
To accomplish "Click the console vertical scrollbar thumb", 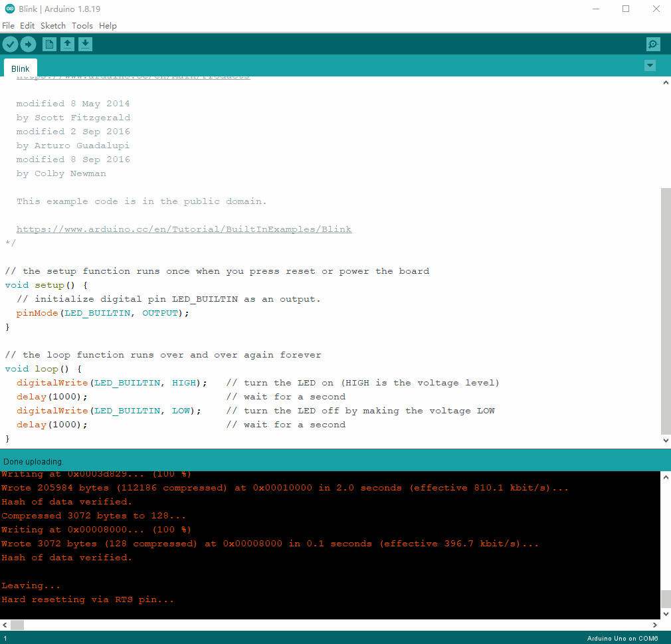I will click(666, 599).
